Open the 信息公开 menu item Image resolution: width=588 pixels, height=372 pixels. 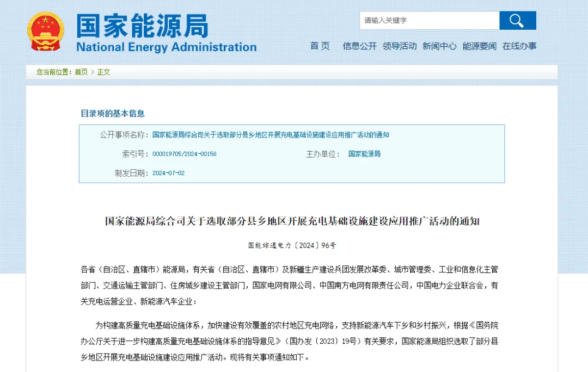359,46
